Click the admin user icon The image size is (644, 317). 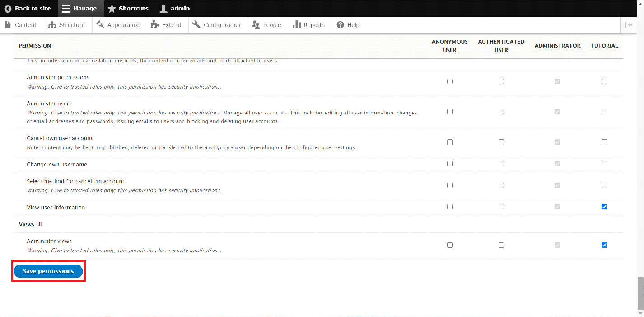[x=163, y=9]
